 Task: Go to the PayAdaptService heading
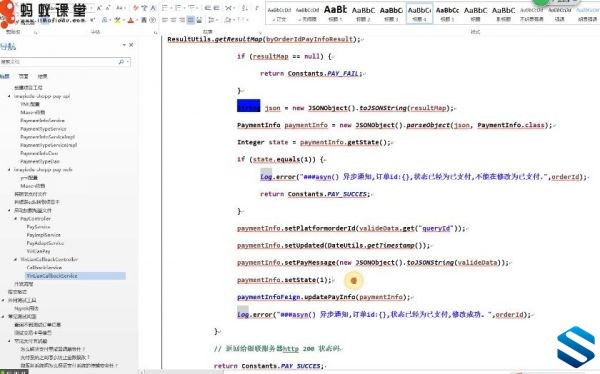point(45,243)
